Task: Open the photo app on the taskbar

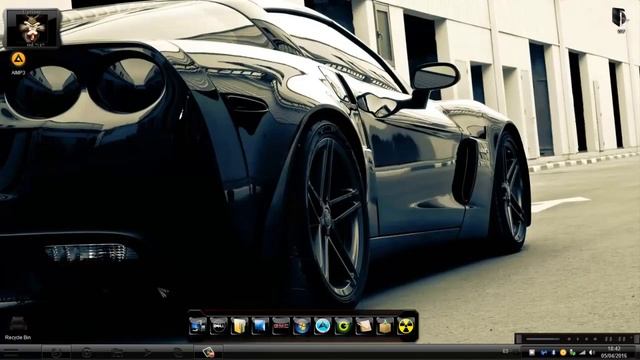Action: click(208, 352)
